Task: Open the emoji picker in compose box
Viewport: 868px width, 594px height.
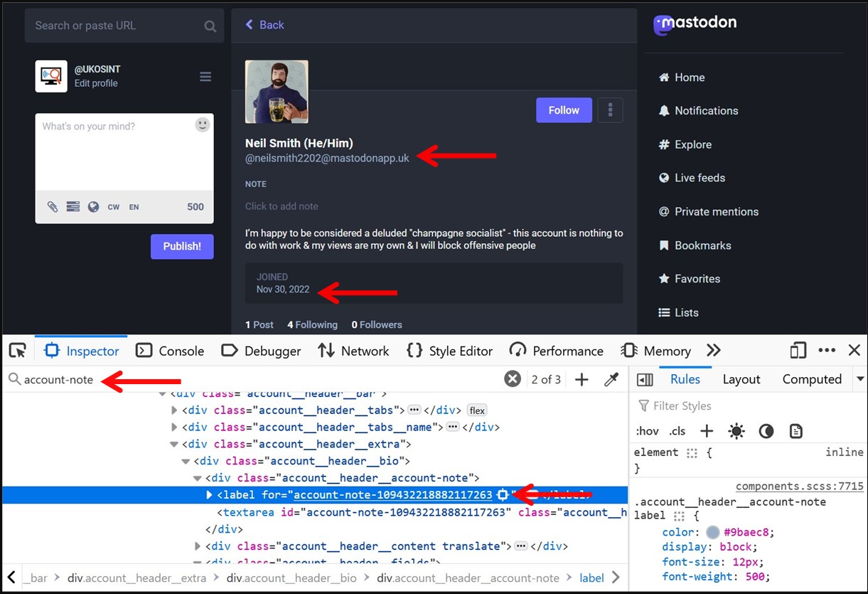Action: [203, 125]
